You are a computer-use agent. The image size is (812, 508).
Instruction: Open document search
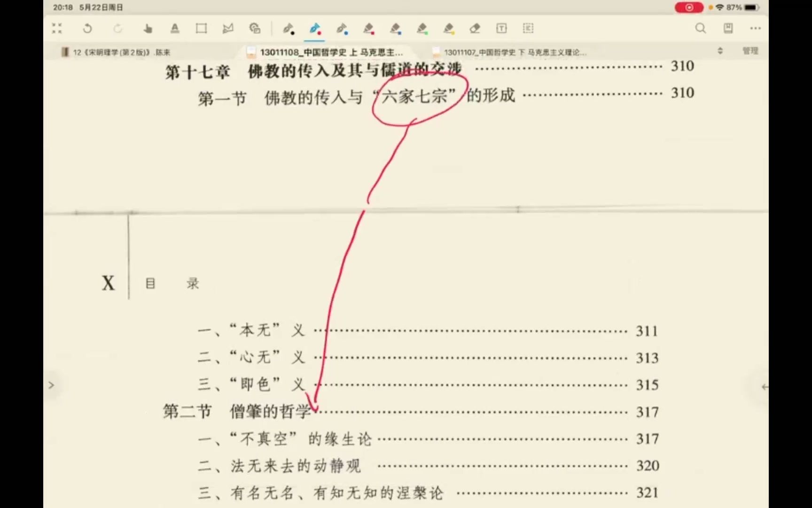701,29
